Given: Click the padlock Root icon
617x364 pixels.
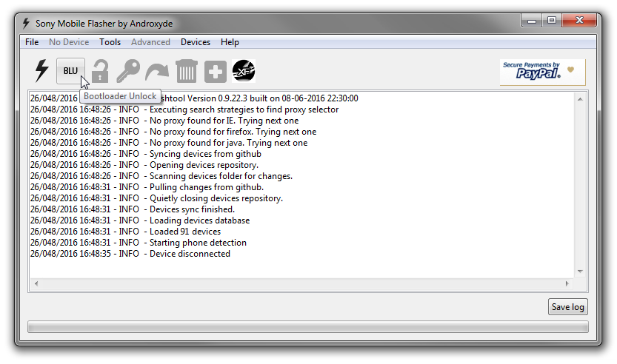Looking at the screenshot, I should 100,71.
